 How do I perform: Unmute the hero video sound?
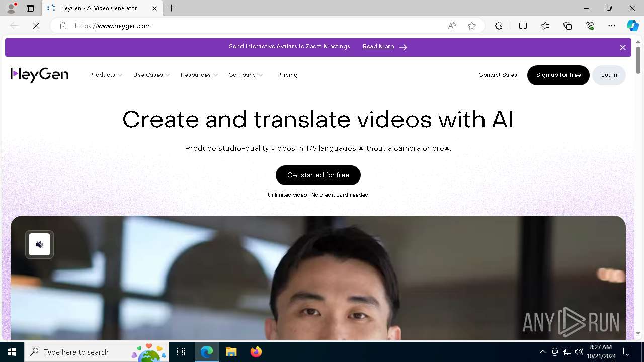39,244
